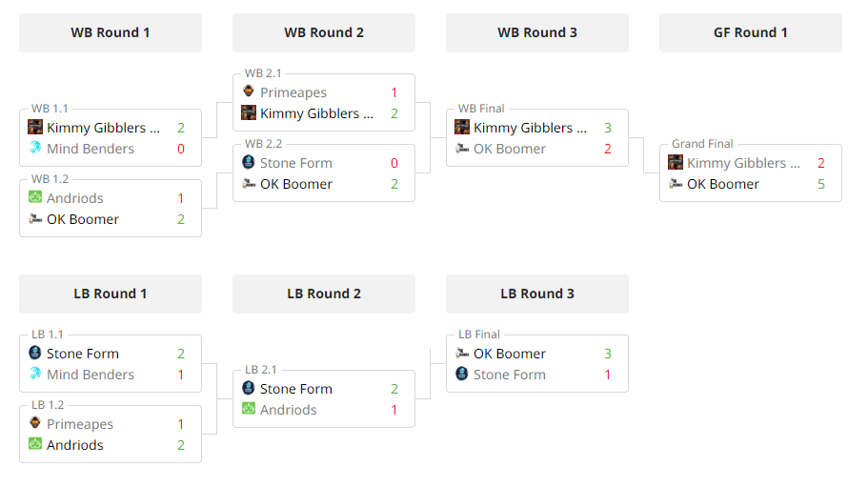Click OK Boomer's score in LB Final
This screenshot has height=487, width=868.
tap(607, 354)
